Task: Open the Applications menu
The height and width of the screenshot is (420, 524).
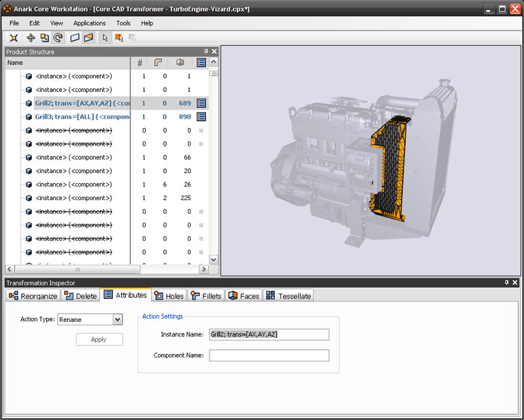Action: [90, 23]
